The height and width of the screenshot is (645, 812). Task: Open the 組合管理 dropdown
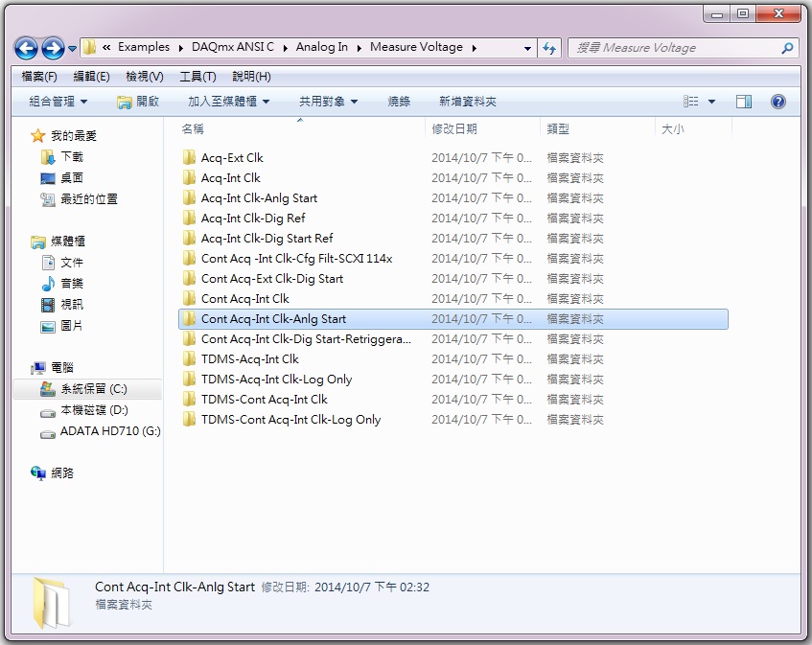[58, 102]
